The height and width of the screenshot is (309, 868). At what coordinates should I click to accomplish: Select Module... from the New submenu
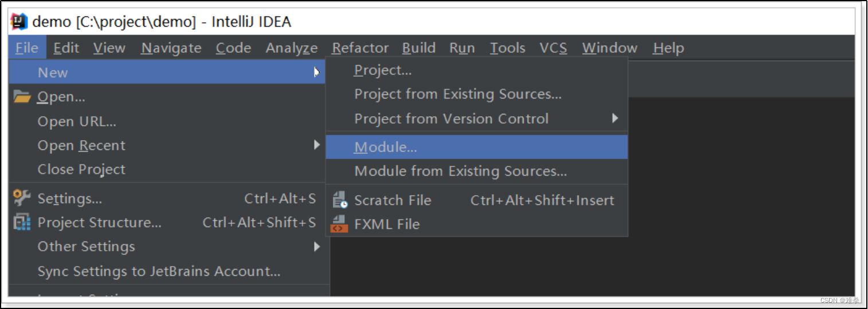coord(386,147)
